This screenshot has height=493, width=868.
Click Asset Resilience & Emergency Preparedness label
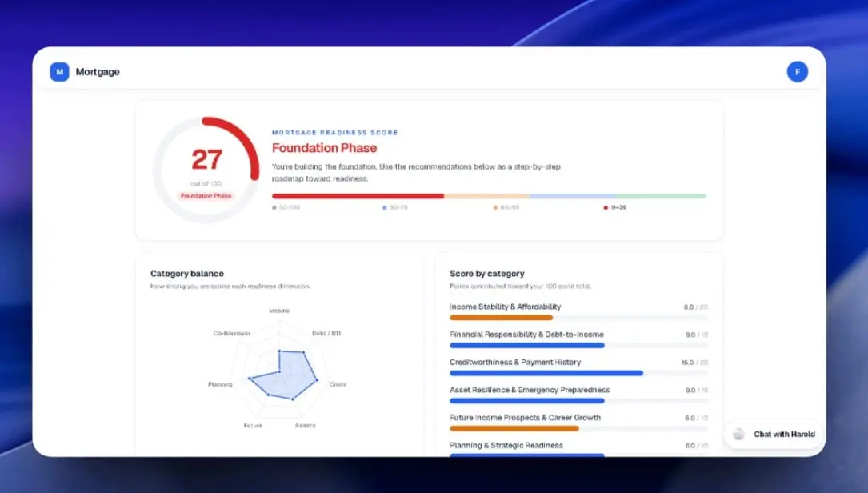530,390
